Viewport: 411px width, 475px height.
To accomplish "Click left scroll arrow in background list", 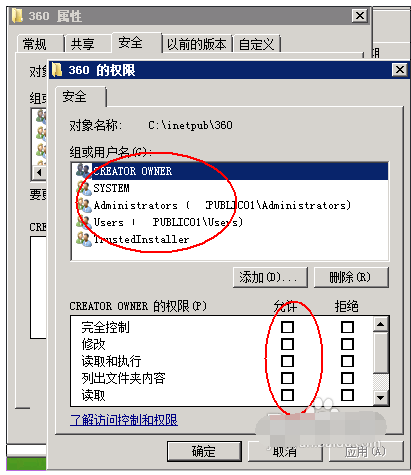I will pos(39,173).
